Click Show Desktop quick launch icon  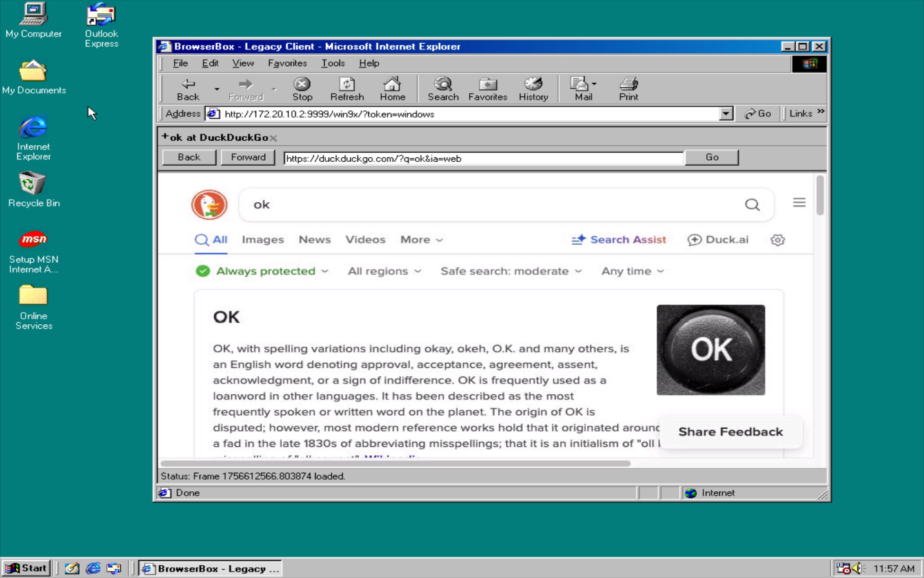(72, 568)
